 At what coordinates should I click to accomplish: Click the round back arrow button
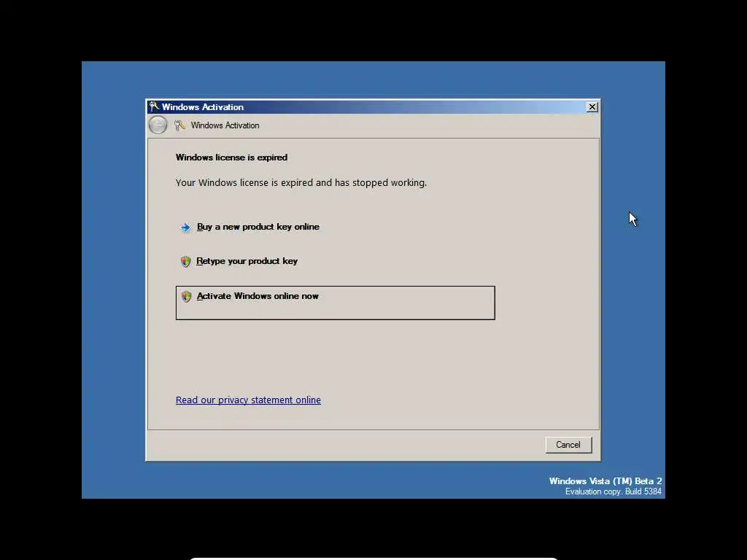coord(158,125)
